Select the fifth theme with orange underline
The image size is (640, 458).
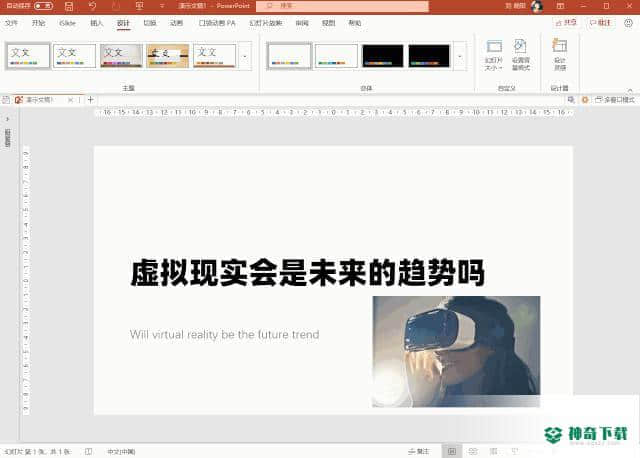point(214,56)
